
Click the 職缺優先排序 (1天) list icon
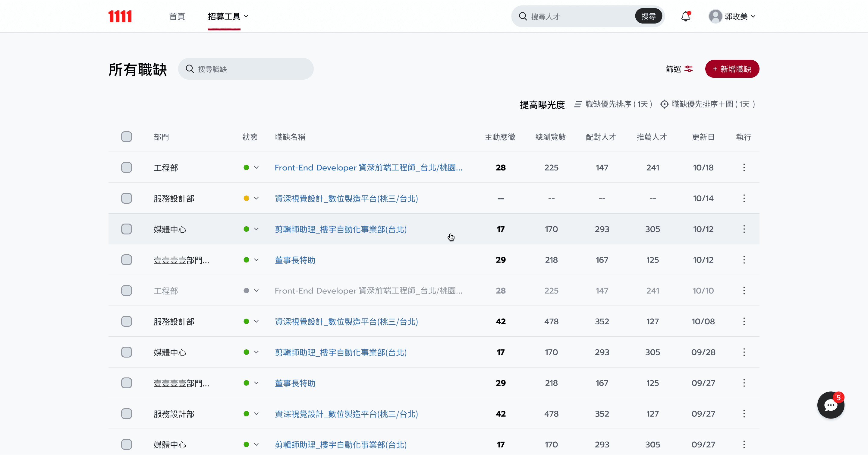tap(578, 104)
